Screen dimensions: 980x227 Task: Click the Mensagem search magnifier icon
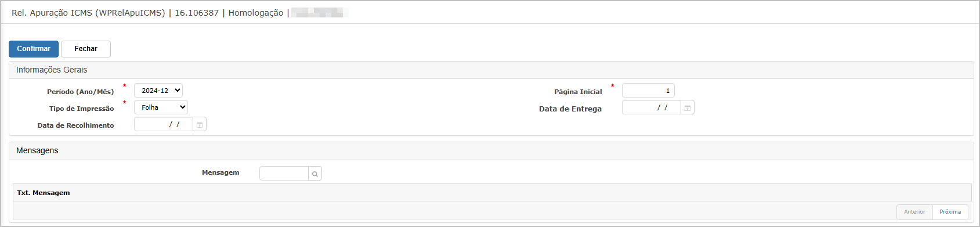coord(315,174)
